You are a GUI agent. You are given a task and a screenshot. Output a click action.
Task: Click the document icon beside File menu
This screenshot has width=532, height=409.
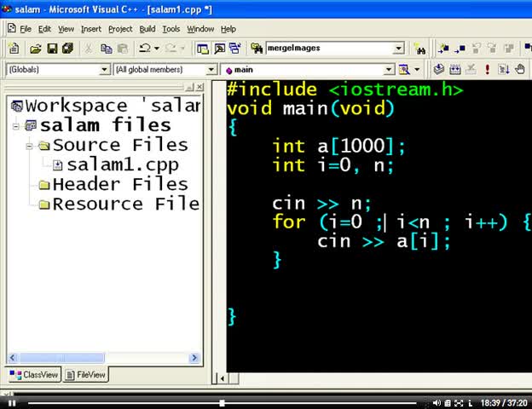pyautogui.click(x=12, y=28)
